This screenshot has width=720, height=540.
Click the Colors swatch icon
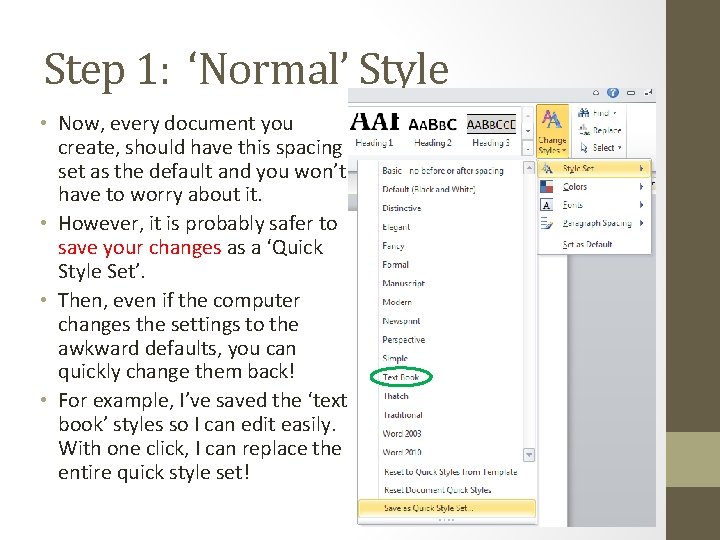coord(546,186)
